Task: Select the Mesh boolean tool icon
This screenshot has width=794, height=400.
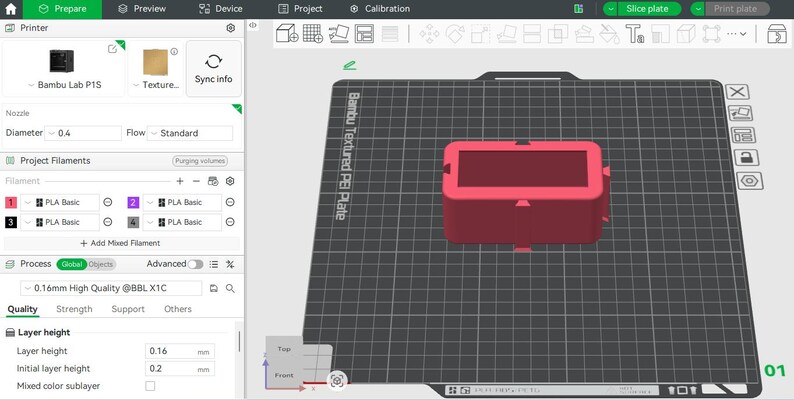Action: click(558, 34)
